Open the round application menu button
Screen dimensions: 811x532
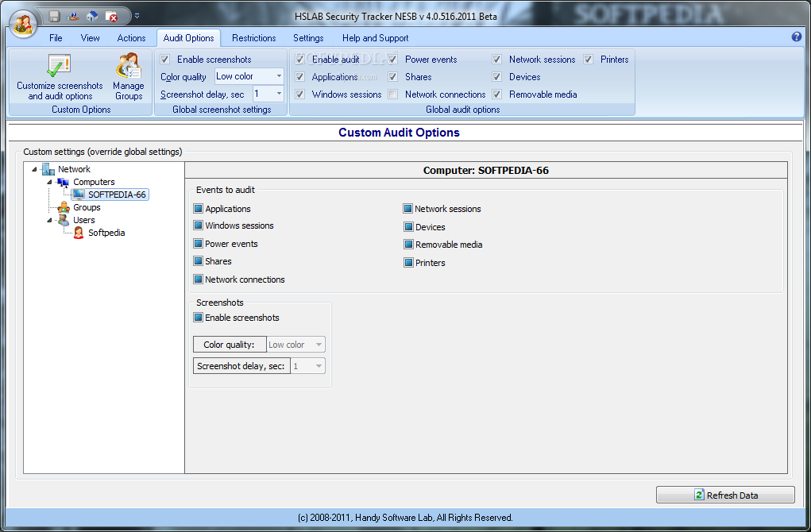click(x=23, y=24)
